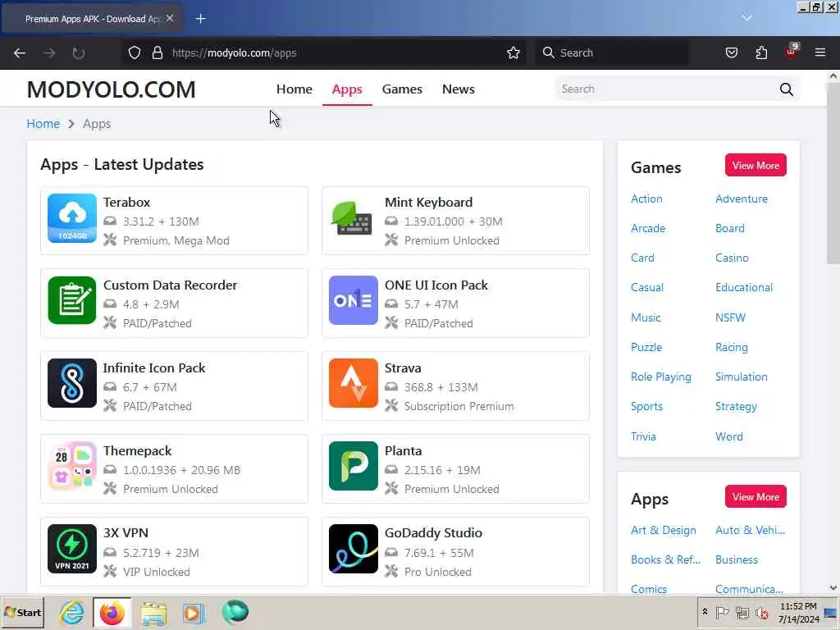Screen dimensions: 840x630
Task: Click the Firefox taskbar button
Action: 112,612
